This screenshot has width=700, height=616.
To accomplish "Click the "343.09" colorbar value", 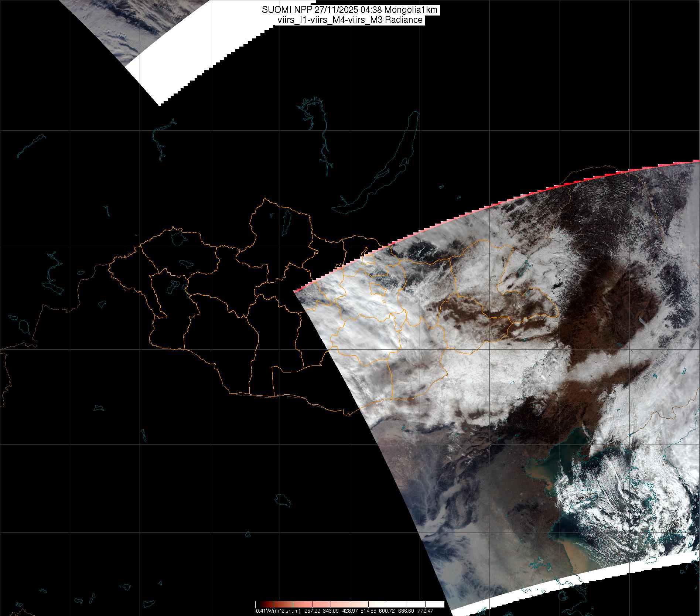I will tap(331, 611).
